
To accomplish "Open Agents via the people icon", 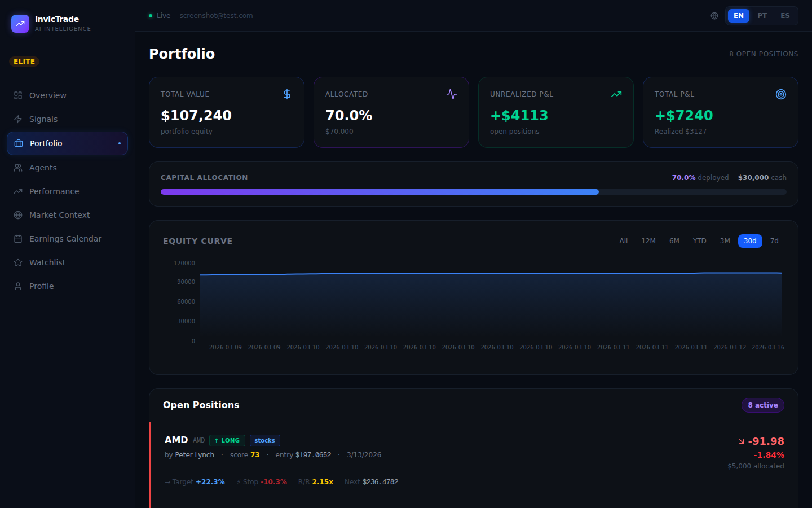I will [x=17, y=167].
